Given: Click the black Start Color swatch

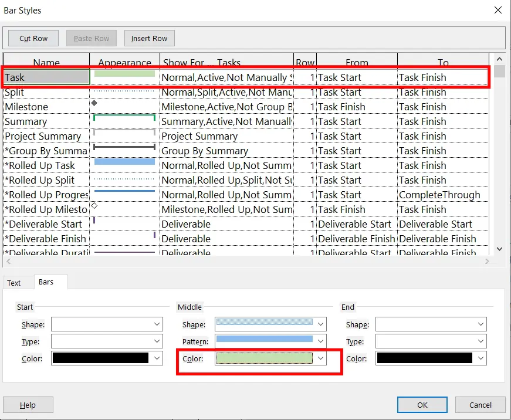Looking at the screenshot, I should tap(100, 358).
